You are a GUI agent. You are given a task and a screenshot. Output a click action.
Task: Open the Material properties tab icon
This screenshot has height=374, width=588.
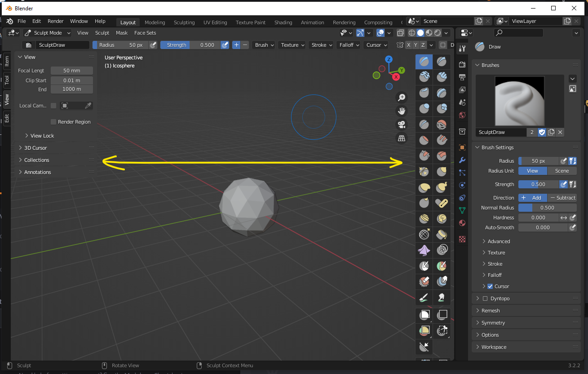coord(462,223)
